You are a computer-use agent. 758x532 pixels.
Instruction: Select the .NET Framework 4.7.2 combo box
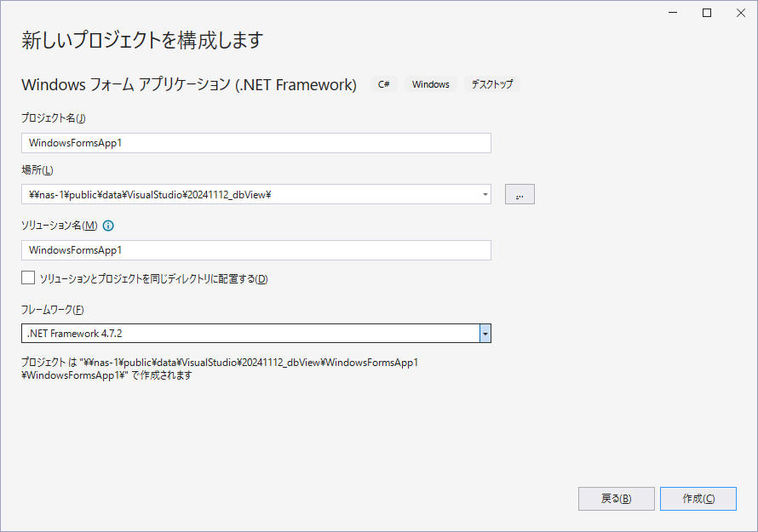[250, 334]
